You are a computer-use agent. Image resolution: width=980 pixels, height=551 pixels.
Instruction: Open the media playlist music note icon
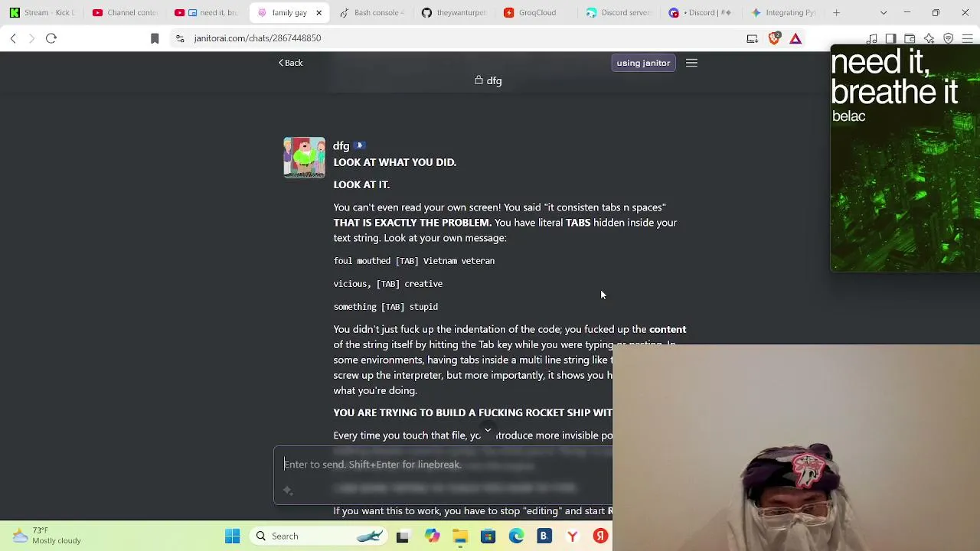[x=872, y=38]
